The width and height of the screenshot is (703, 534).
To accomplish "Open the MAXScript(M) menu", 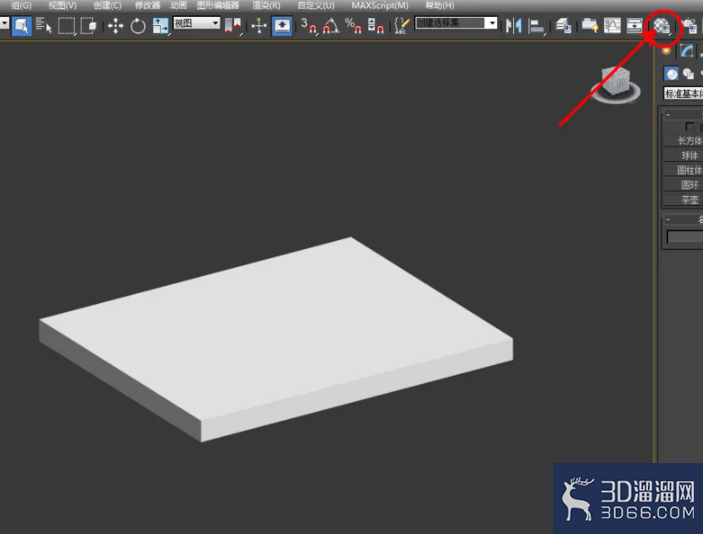I will coord(380,5).
